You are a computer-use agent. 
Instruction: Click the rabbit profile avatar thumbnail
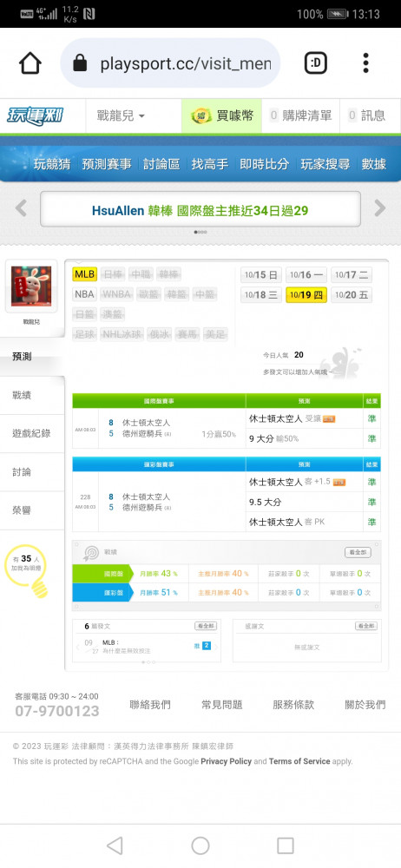[31, 286]
